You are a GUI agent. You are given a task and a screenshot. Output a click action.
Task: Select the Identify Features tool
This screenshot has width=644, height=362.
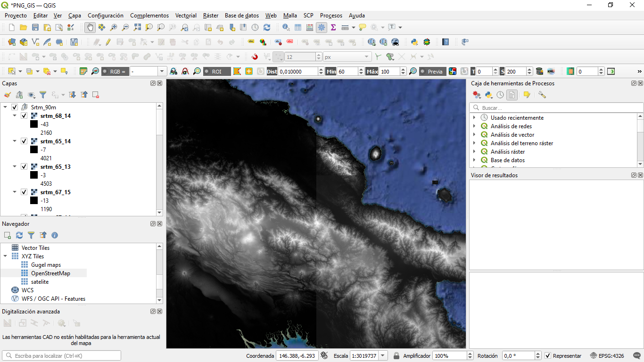[286, 27]
